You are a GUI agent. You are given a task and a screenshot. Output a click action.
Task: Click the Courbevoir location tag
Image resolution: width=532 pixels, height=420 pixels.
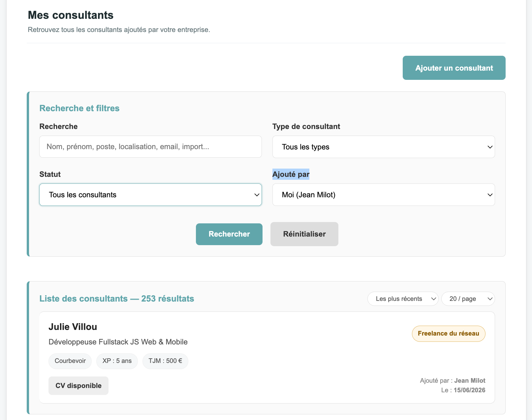[x=70, y=361]
